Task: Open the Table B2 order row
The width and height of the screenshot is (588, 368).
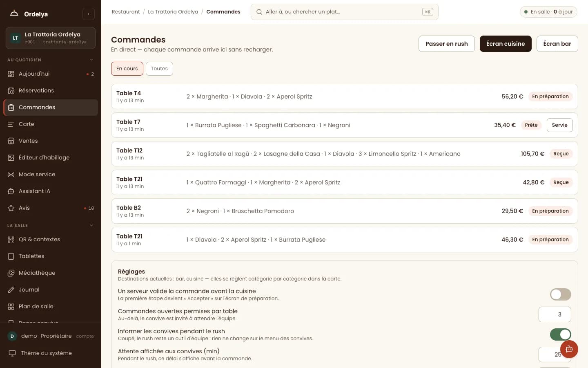Action: click(344, 211)
